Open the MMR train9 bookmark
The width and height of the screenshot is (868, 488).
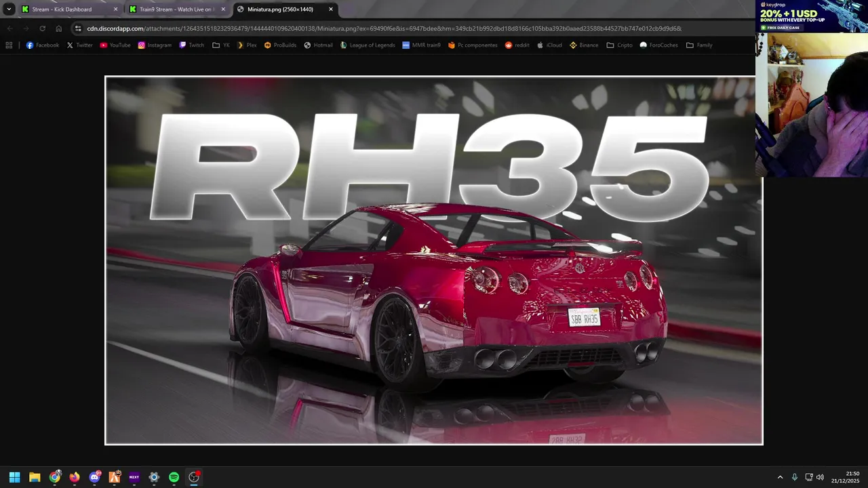421,45
